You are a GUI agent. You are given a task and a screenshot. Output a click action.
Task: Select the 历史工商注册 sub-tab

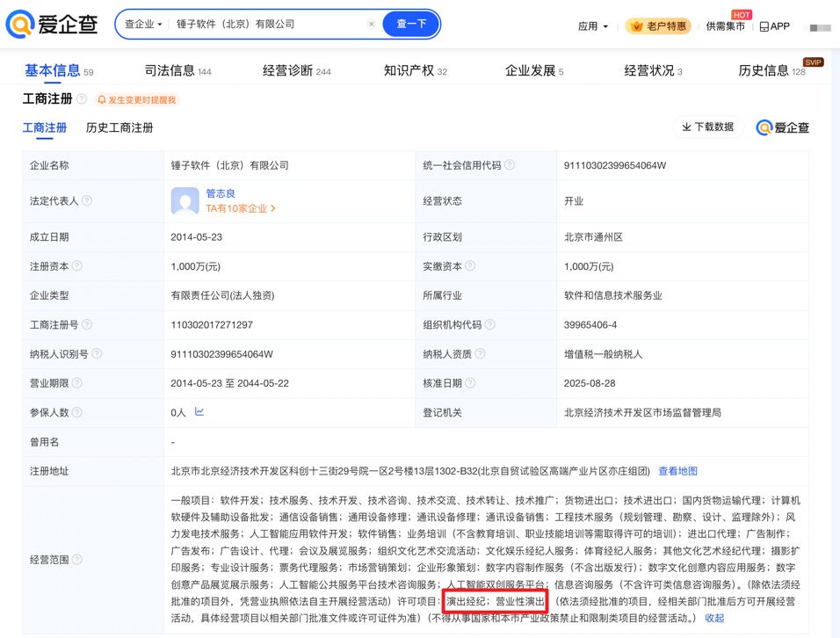pos(119,128)
